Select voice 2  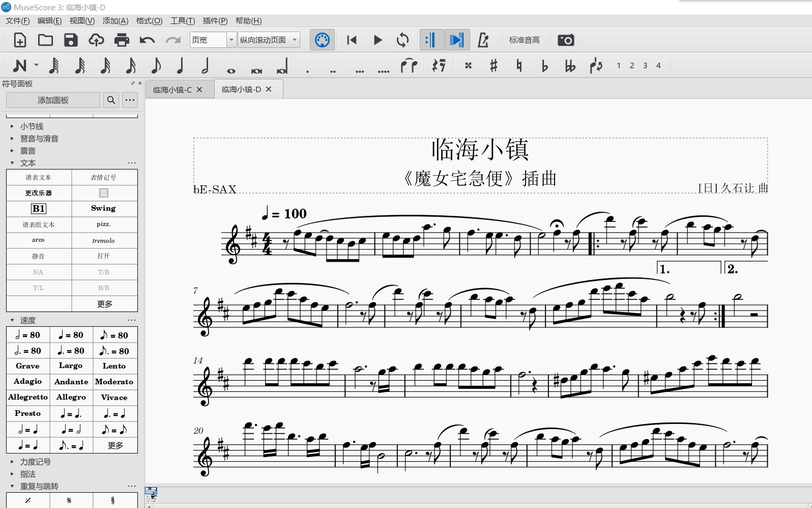[632, 65]
